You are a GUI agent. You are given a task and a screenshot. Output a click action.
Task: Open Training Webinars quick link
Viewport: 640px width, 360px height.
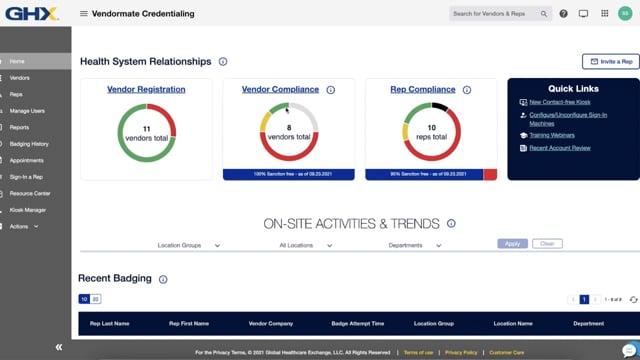552,135
